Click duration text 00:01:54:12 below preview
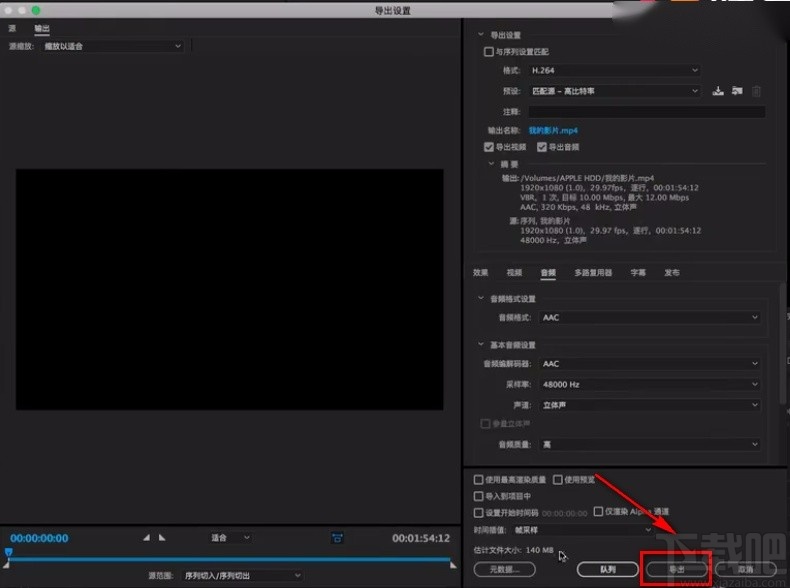This screenshot has width=790, height=588. coord(421,538)
